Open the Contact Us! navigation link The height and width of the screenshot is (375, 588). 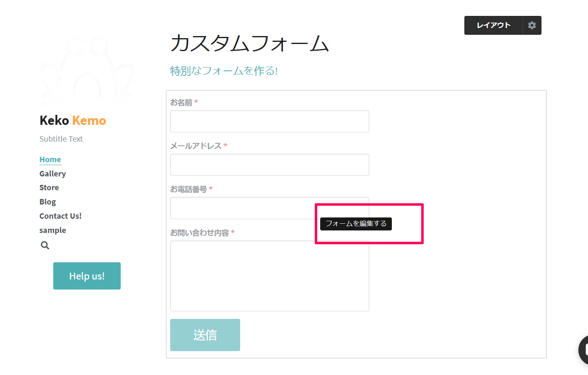[60, 216]
